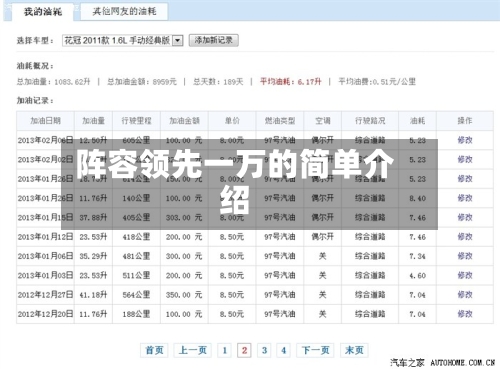The width and height of the screenshot is (500, 369).
Task: Open the 其他网友的油耗 tab
Action: click(124, 12)
